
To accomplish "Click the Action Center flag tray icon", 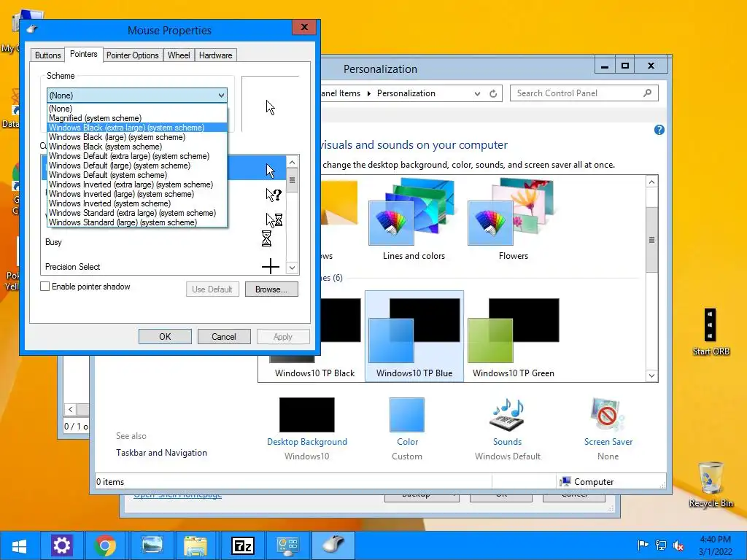I will (643, 545).
